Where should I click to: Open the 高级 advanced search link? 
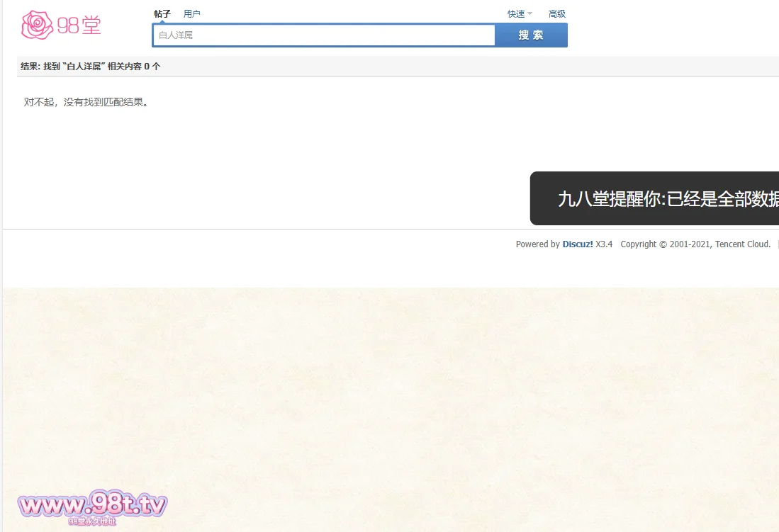tap(557, 14)
